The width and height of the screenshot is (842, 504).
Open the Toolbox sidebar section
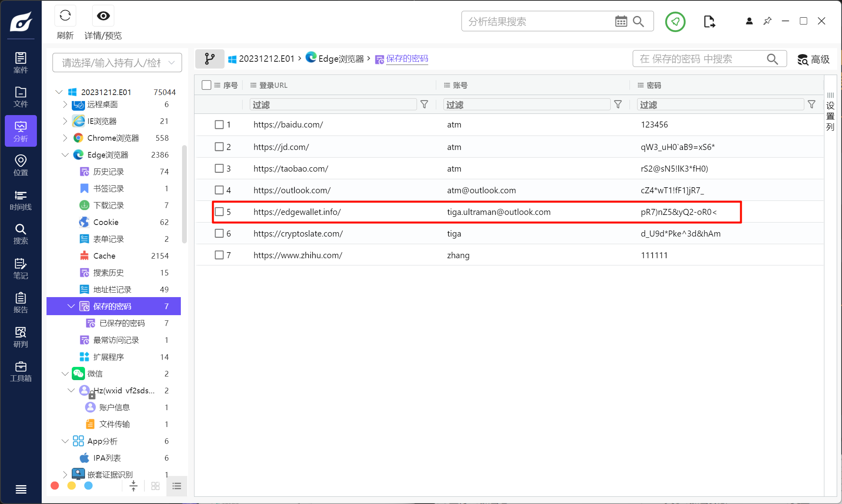(x=20, y=372)
